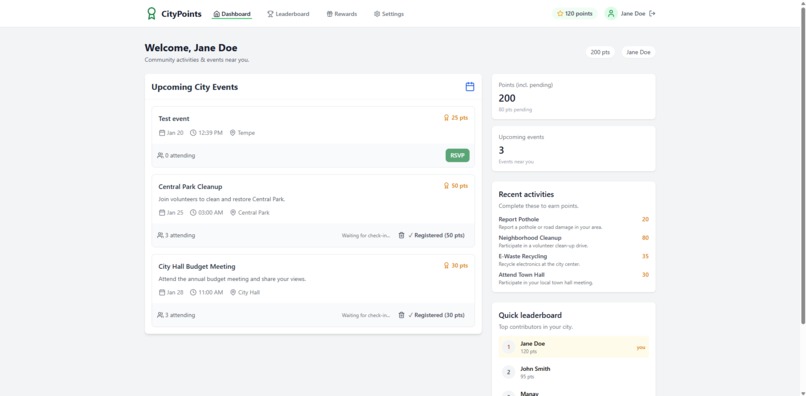The width and height of the screenshot is (806, 396).
Task: Click the Jan 25 calendar icon
Action: [162, 212]
